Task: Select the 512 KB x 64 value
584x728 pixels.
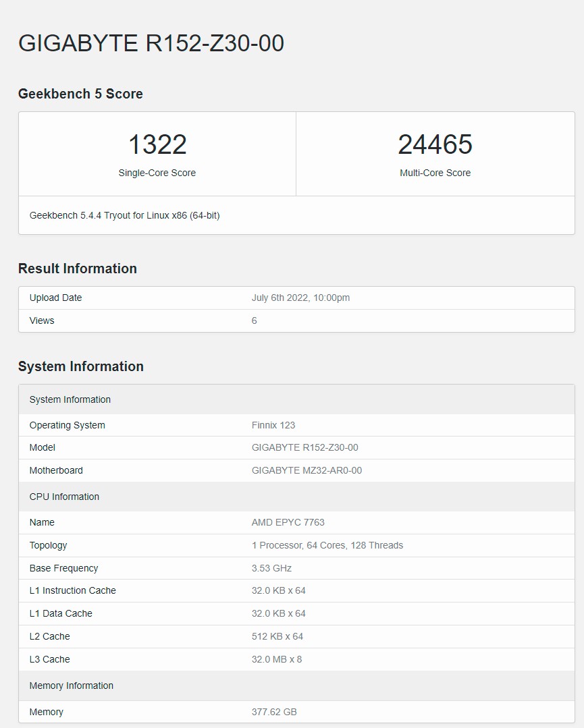Action: click(277, 636)
